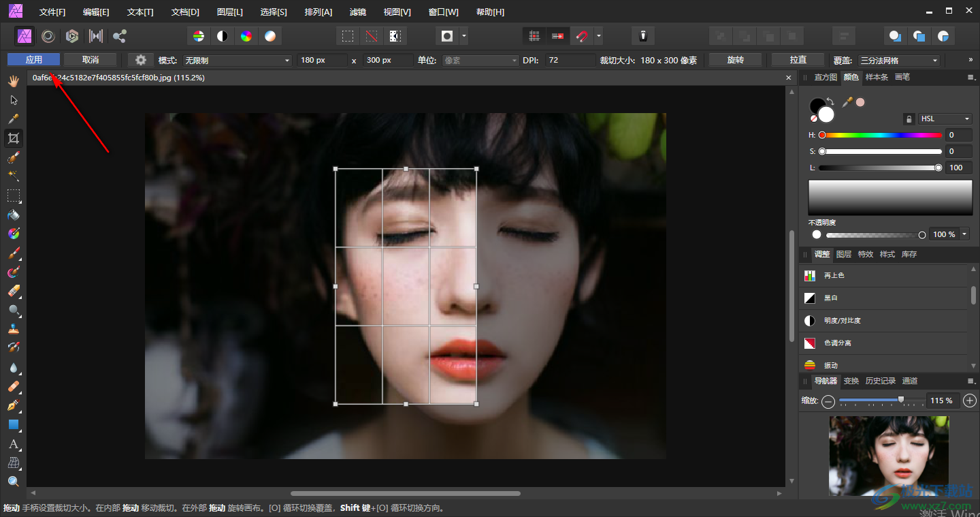The width and height of the screenshot is (980, 517).
Task: Select the Color Picker eyedropper tool
Action: (13, 119)
